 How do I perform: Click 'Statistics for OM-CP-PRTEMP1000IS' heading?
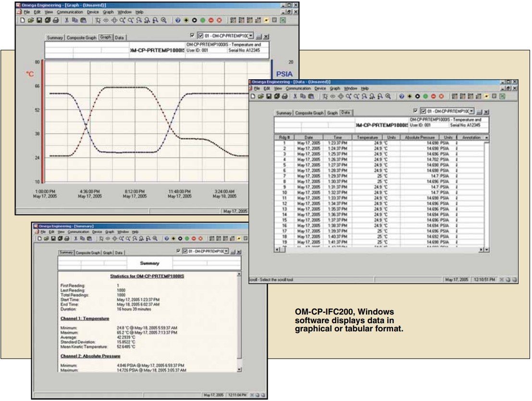coord(147,276)
